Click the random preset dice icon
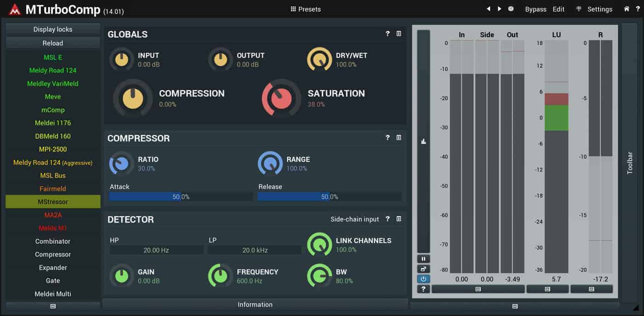This screenshot has width=644, height=316. pos(511,9)
